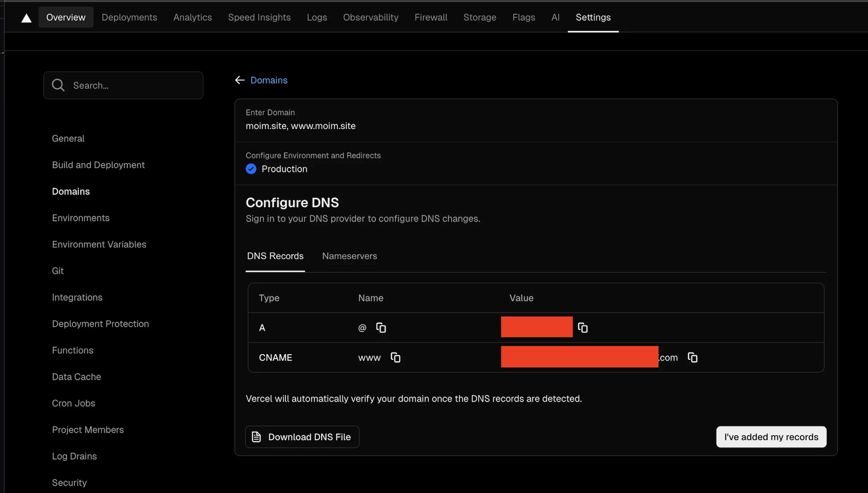
Task: Copy the A record value
Action: (x=583, y=328)
